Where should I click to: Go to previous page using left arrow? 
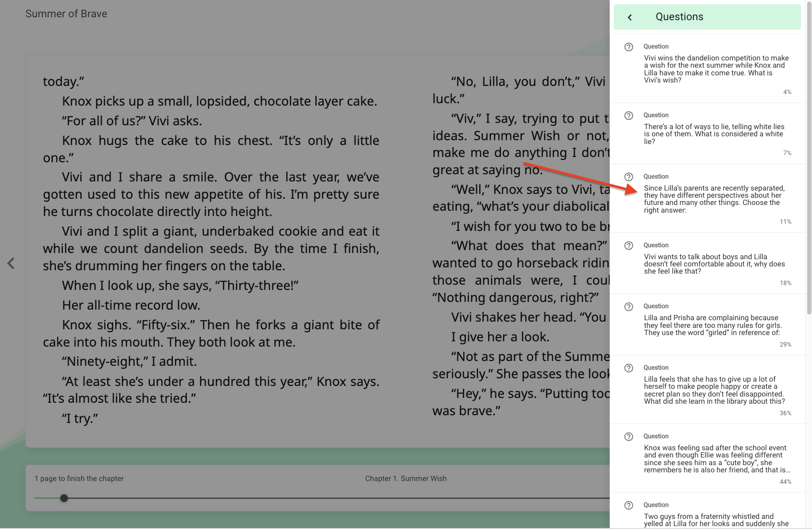click(11, 263)
